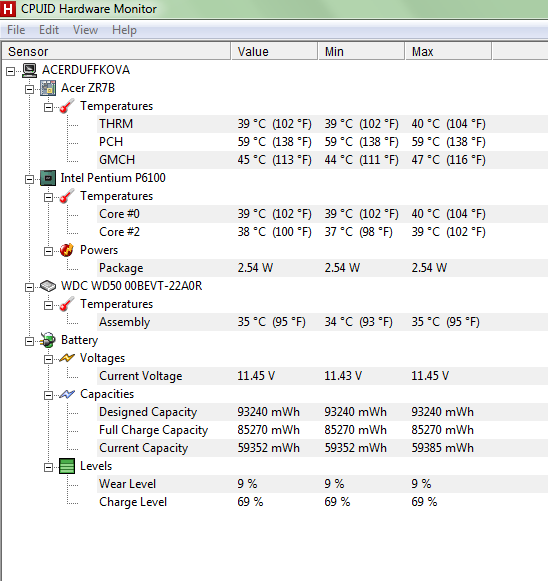This screenshot has width=548, height=581.
Task: Click the Charge Level value 69 %
Action: tap(250, 502)
